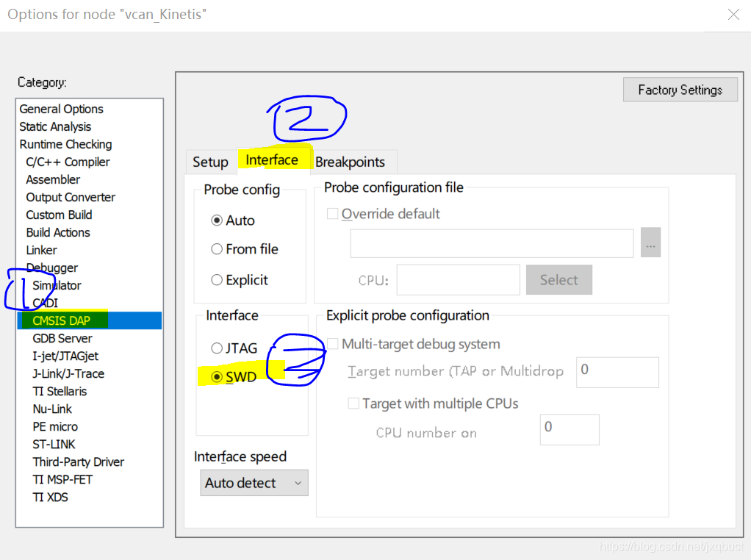Select PE micro category

(55, 427)
